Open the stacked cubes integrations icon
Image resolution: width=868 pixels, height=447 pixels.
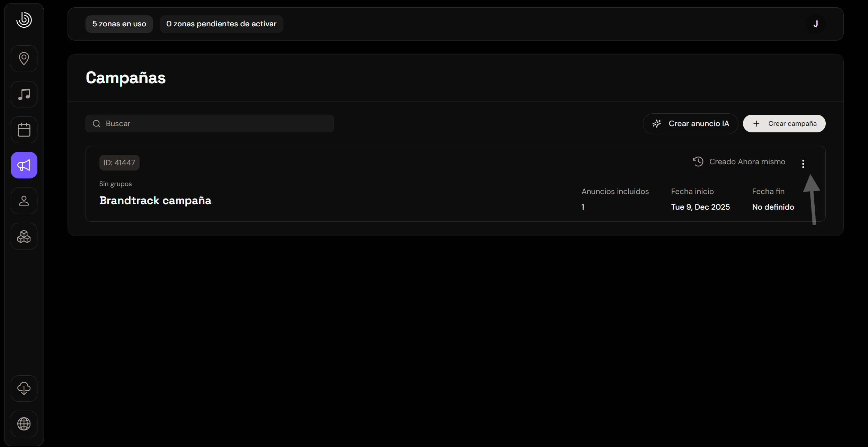coord(24,237)
